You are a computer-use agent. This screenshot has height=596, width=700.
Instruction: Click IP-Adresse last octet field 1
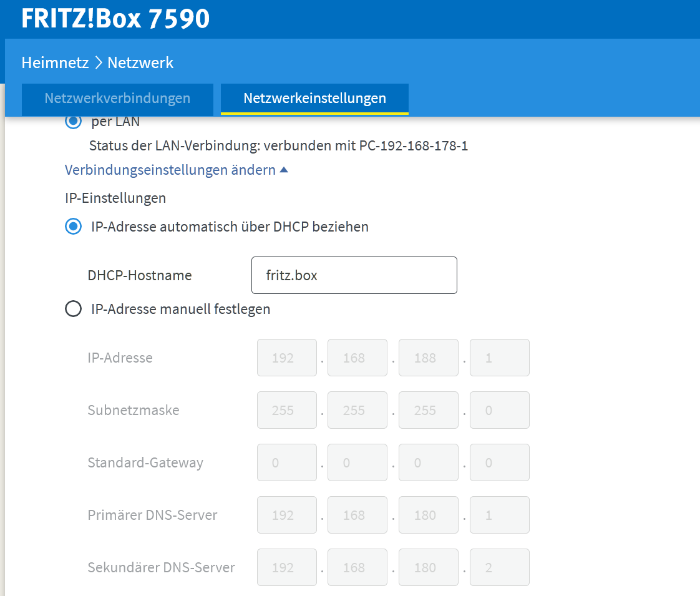tap(500, 358)
